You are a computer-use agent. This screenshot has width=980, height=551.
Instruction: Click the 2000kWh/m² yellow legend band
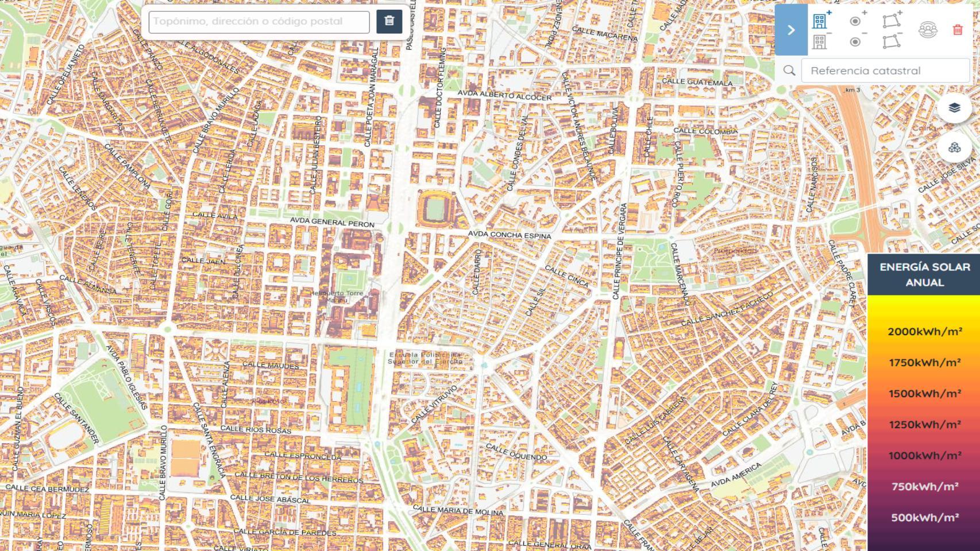pos(924,331)
